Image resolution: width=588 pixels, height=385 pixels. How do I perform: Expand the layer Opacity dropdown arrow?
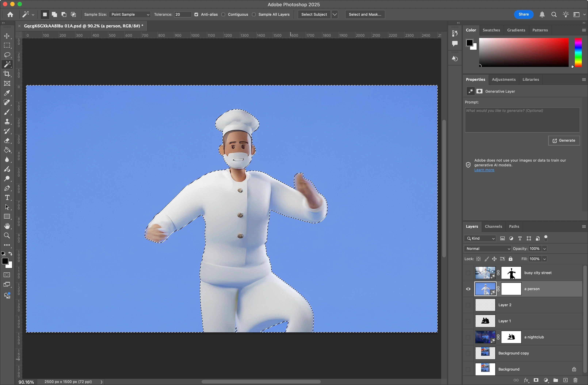tap(544, 248)
